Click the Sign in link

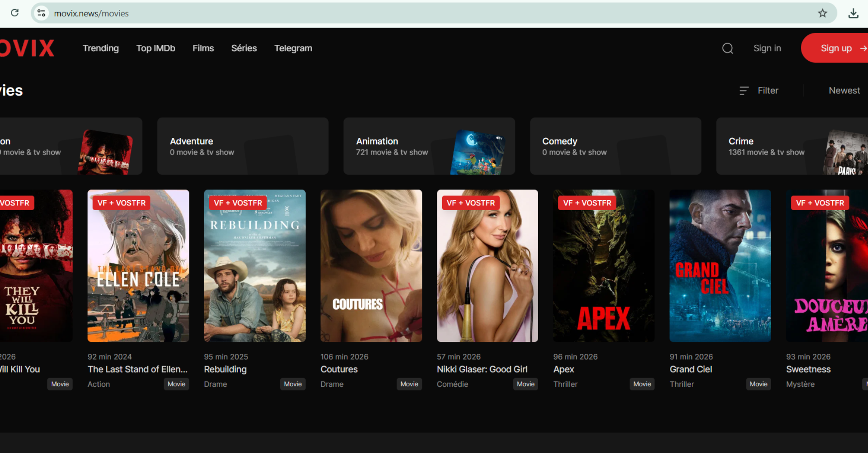[767, 48]
